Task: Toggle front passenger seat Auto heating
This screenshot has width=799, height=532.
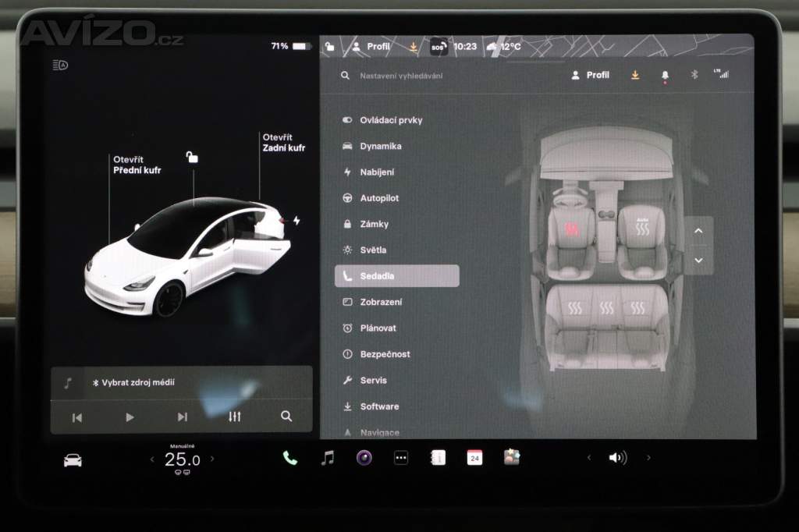Action: 642,228
